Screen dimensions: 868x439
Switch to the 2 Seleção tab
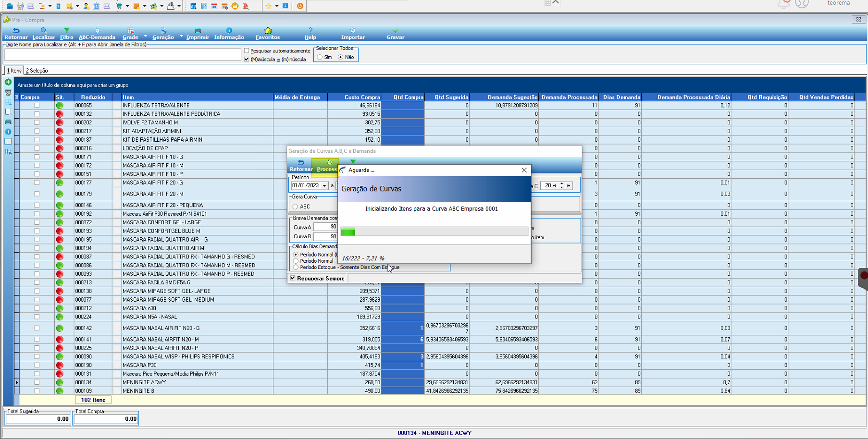(x=37, y=71)
